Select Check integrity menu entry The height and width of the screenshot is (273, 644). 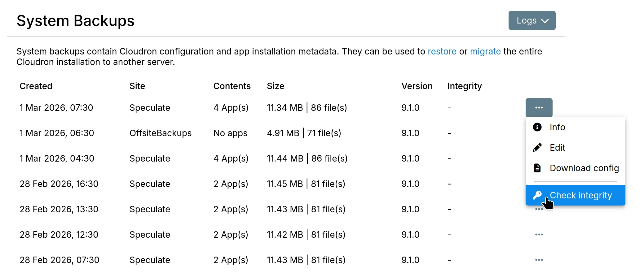(x=580, y=195)
